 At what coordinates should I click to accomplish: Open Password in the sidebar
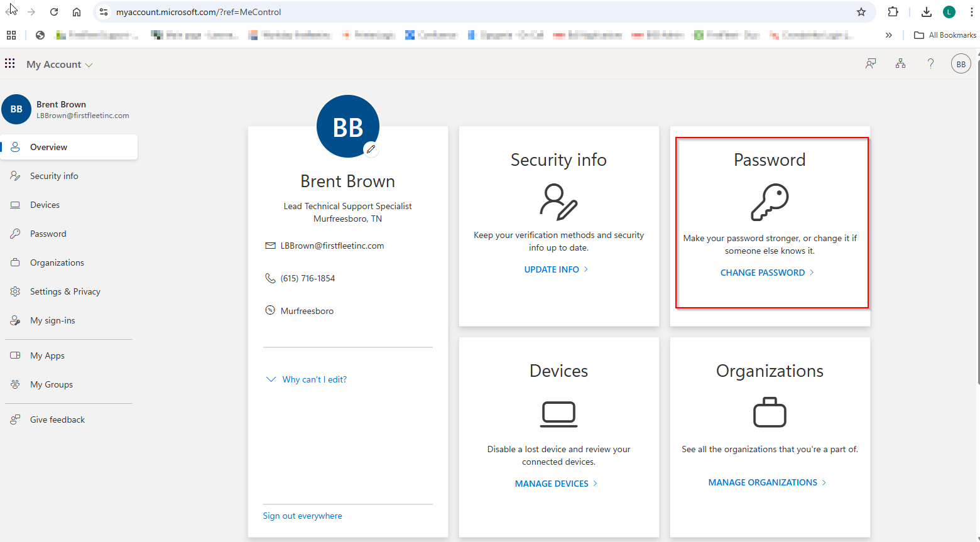(69, 234)
